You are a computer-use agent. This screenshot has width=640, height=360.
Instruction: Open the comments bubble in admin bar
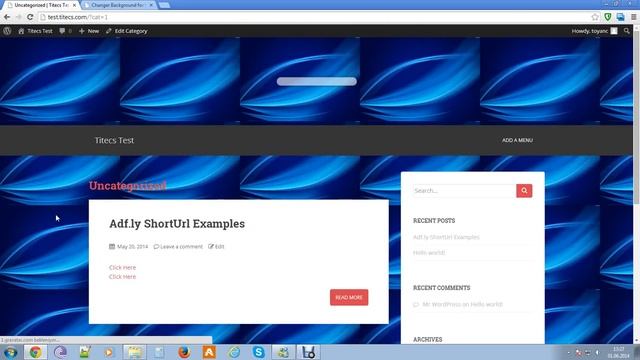click(x=65, y=31)
